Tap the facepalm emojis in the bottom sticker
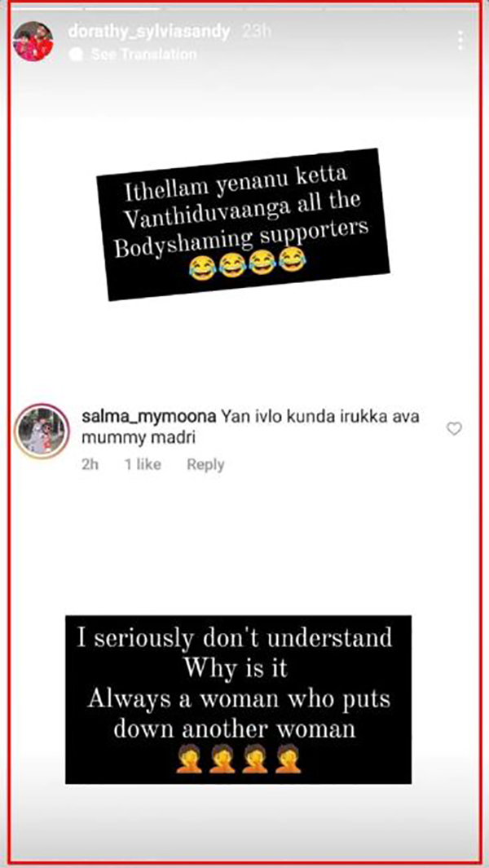 (239, 759)
